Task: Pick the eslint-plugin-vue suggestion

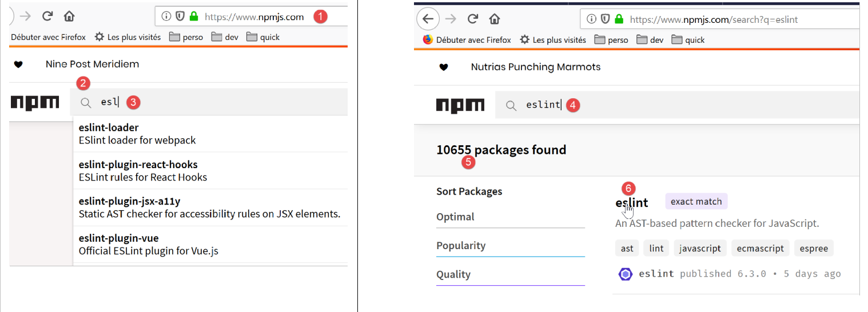Action: point(118,238)
